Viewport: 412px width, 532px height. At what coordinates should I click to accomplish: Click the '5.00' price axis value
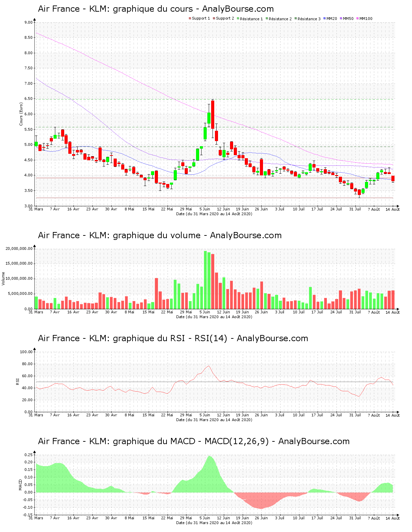pyautogui.click(x=28, y=145)
